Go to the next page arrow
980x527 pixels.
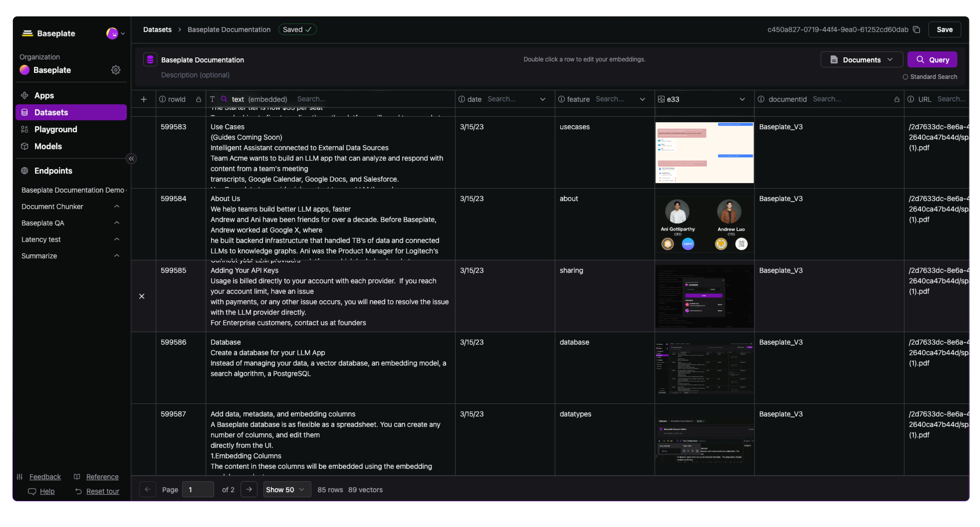point(249,489)
